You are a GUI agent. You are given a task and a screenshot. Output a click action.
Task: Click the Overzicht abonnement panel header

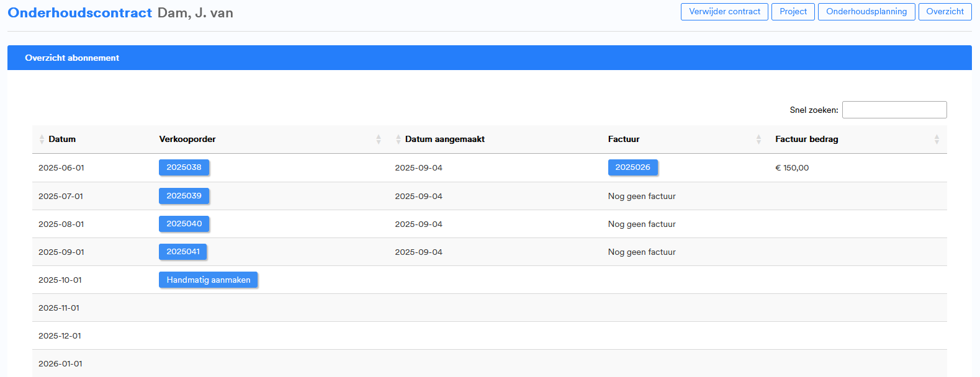[x=72, y=58]
